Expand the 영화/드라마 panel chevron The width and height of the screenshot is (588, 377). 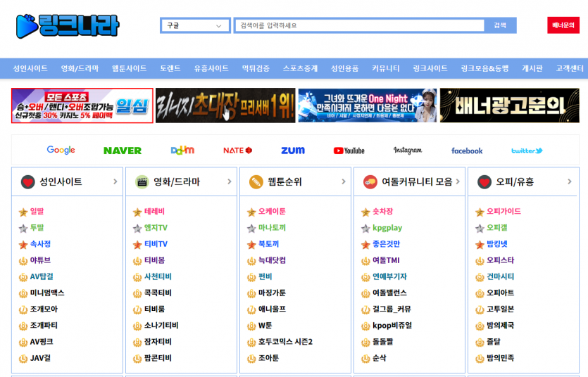point(229,181)
